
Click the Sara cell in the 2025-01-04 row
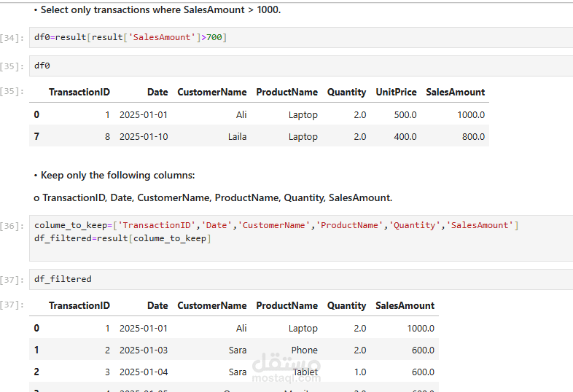pos(238,372)
